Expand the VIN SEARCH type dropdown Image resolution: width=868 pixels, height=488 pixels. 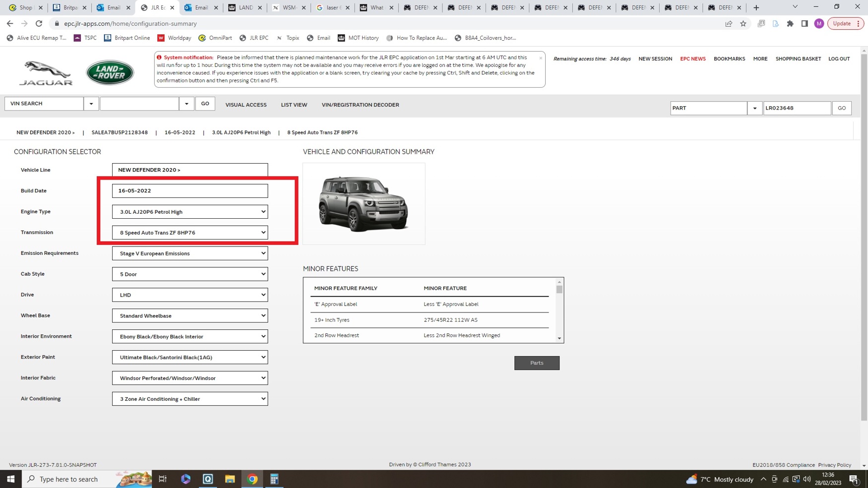click(x=91, y=104)
